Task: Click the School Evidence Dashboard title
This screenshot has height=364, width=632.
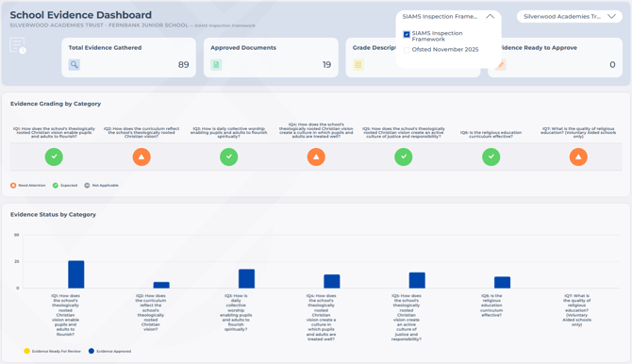Action: pos(80,15)
